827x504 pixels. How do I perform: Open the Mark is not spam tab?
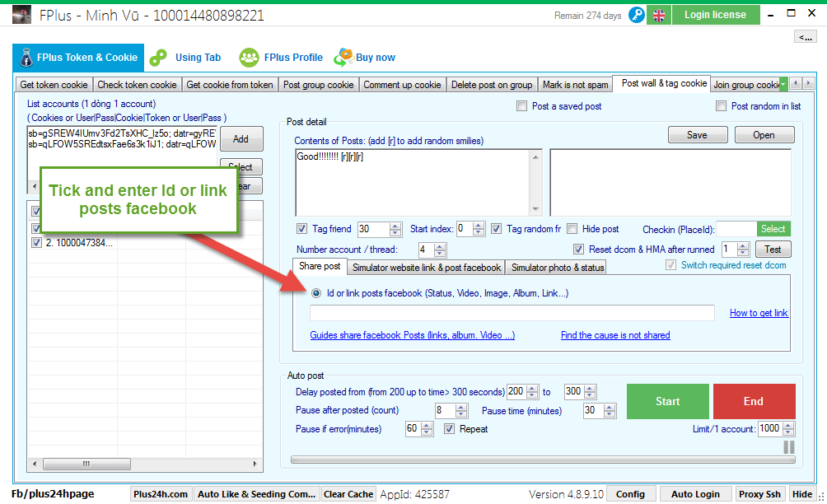pyautogui.click(x=576, y=84)
